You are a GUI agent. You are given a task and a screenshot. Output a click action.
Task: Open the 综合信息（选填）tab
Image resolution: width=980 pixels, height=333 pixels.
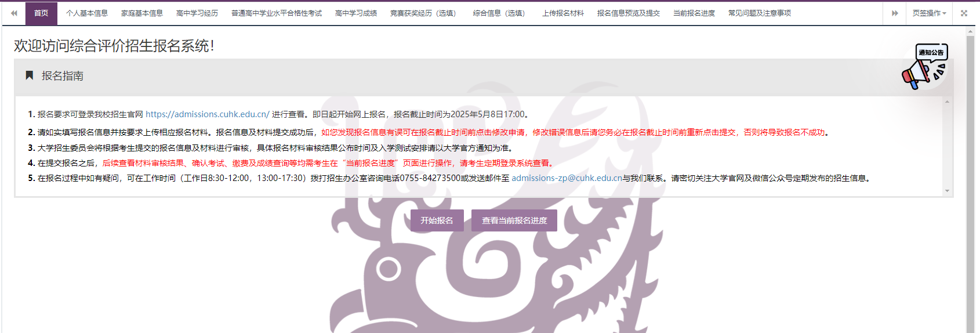[500, 13]
